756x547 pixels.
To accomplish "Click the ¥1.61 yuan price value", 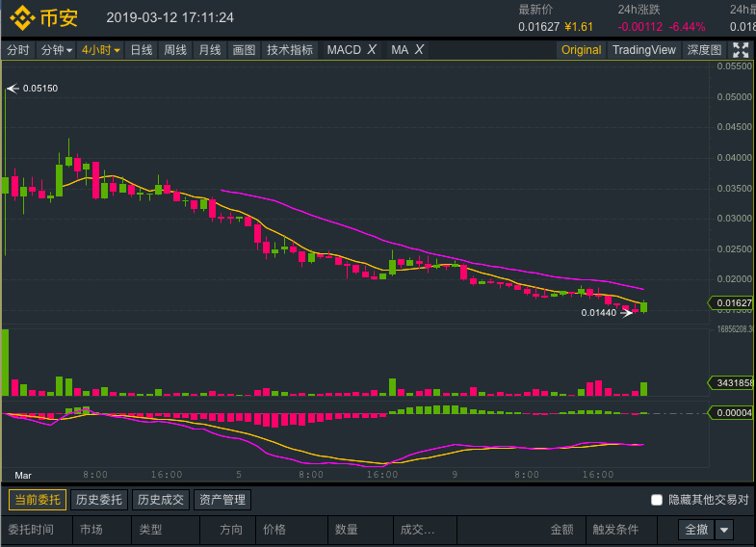I will (x=579, y=27).
